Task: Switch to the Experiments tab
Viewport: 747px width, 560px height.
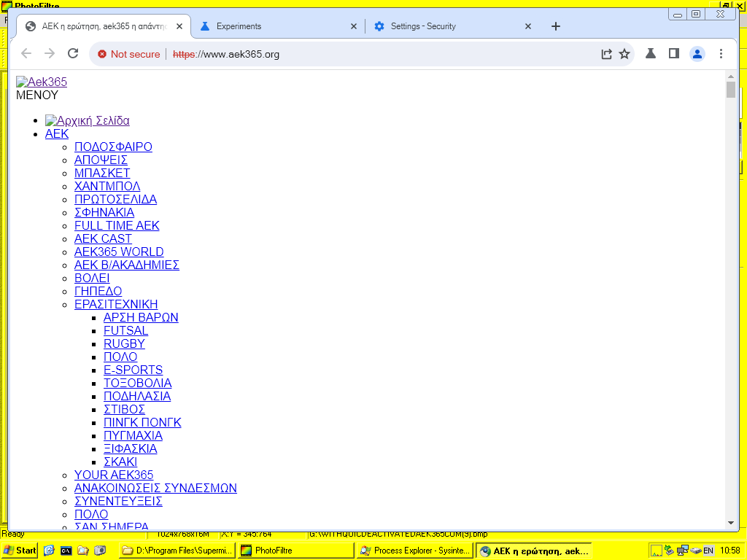Action: click(278, 26)
